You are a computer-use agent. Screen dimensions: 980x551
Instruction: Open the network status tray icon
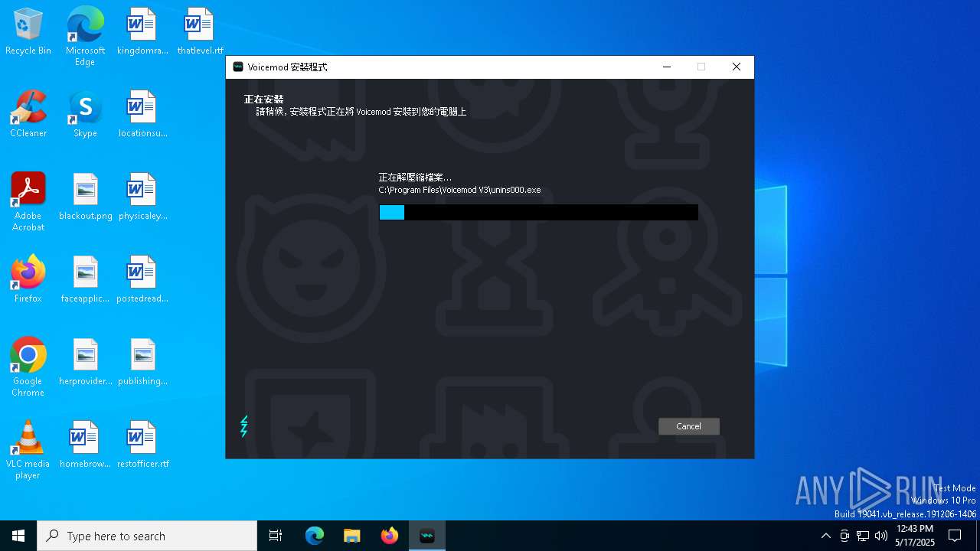pos(863,536)
